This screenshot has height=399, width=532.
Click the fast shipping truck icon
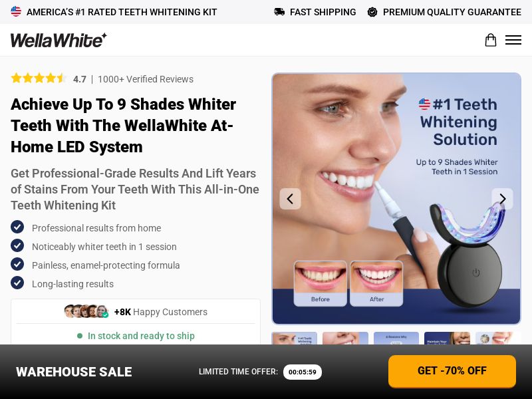tap(279, 12)
